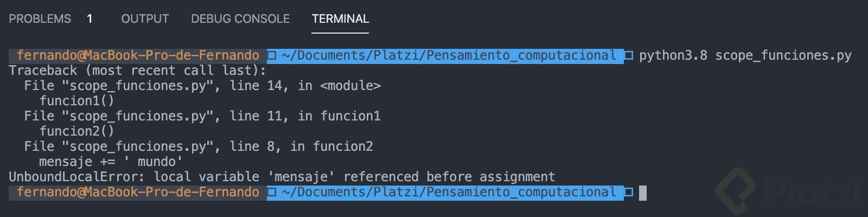Click the block cursor at the terminal prompt
Viewport: 868px width, 217px height.
[x=643, y=193]
